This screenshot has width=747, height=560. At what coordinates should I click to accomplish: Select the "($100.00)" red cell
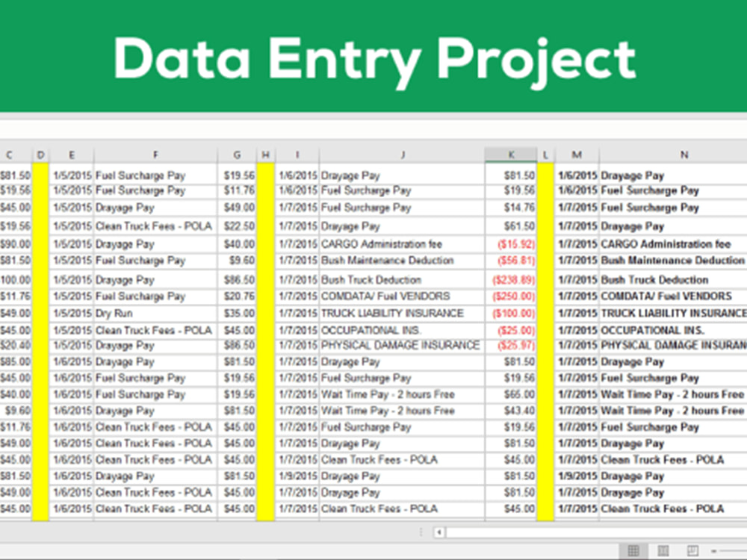(x=511, y=314)
